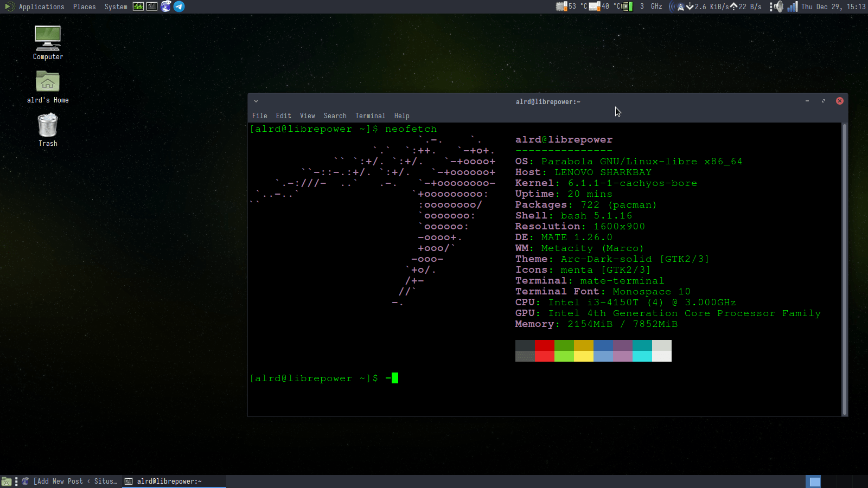Click the wireless antenna network monitor icon
This screenshot has height=488, width=868.
(676, 7)
